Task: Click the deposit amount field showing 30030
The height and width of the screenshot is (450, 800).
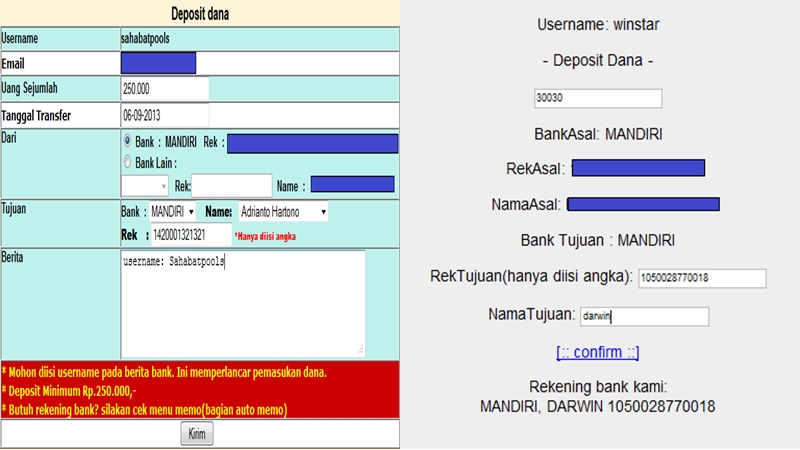Action: pos(598,98)
